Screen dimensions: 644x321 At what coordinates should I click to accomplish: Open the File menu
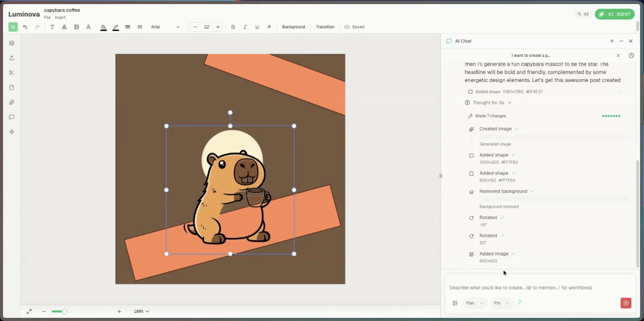tap(47, 18)
